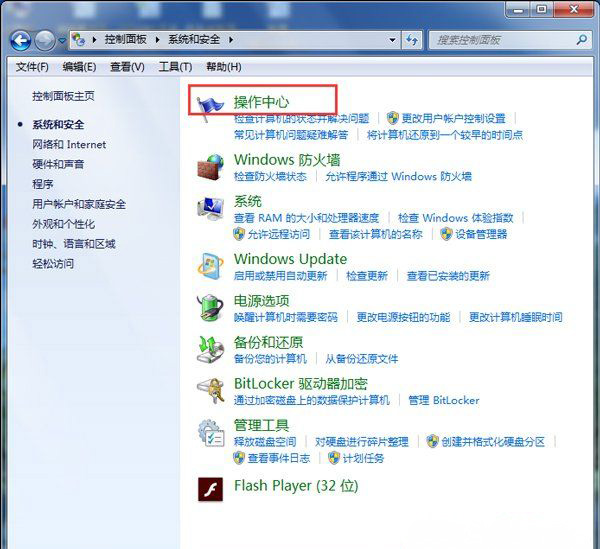The width and height of the screenshot is (600, 549).
Task: Click the search magnifier icon
Action: (582, 39)
